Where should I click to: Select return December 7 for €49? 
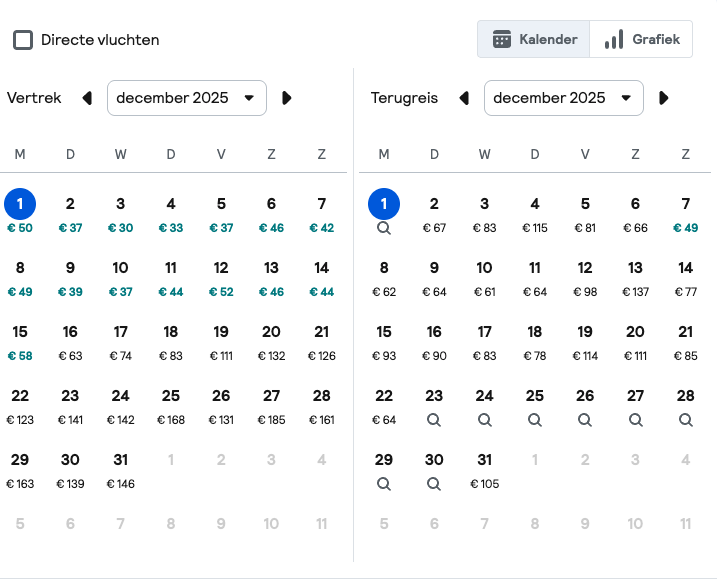pos(685,213)
